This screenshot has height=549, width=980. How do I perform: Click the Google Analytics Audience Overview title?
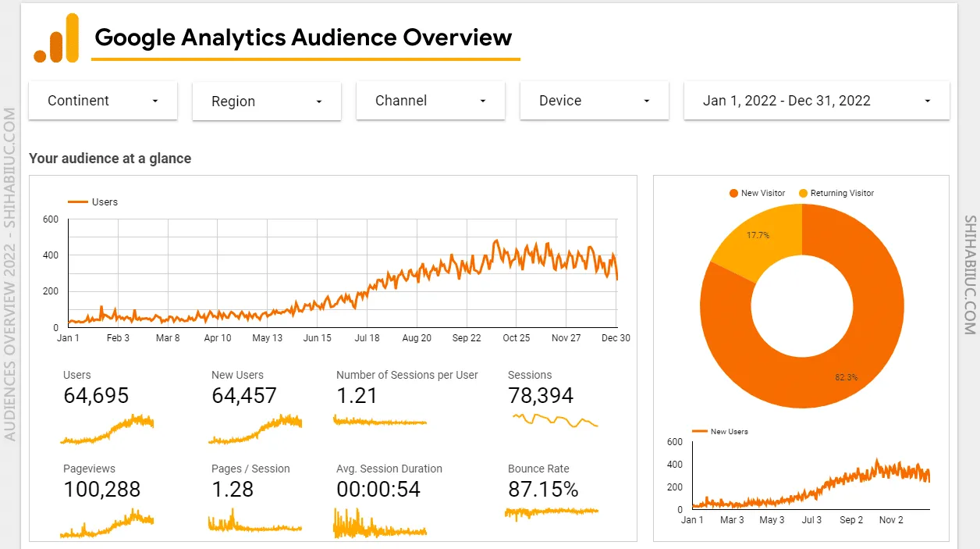[x=304, y=37]
